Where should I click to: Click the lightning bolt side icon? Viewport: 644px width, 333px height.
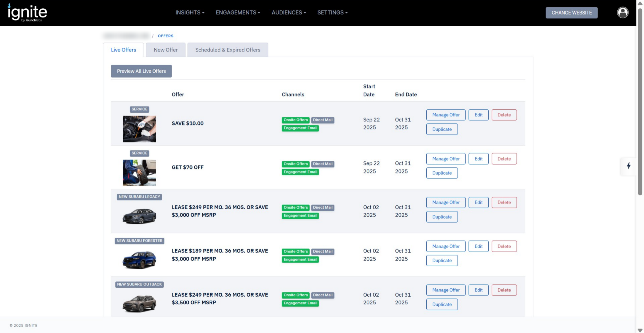628,166
